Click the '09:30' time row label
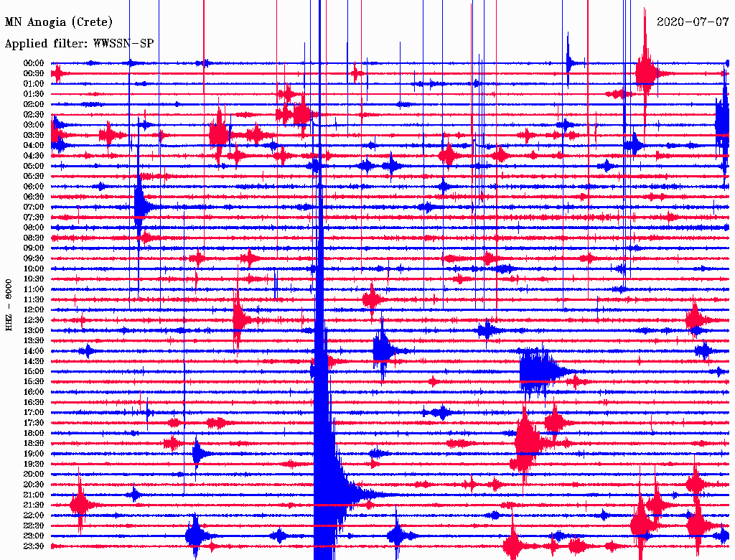The width and height of the screenshot is (735, 560). [34, 259]
